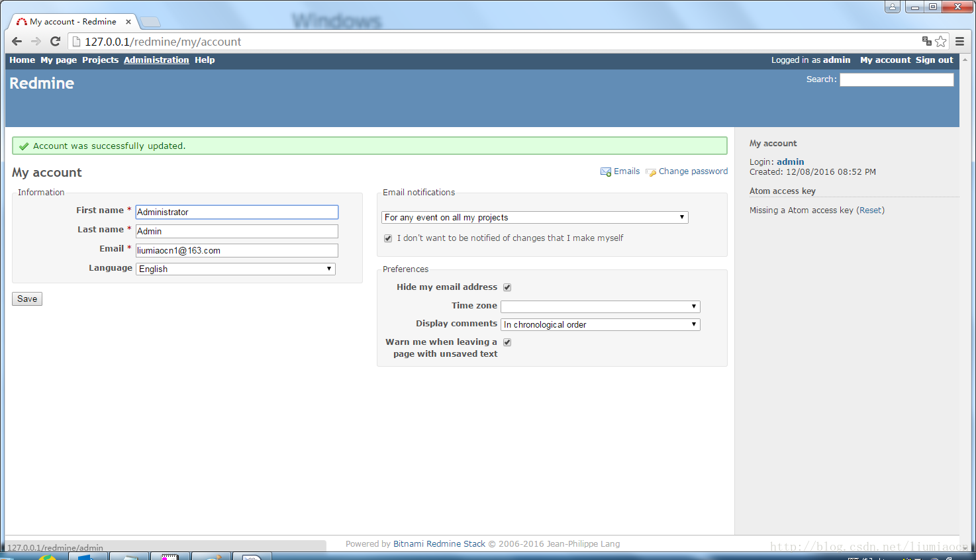This screenshot has height=560, width=976.
Task: Open the email notifications dropdown
Action: 535,217
